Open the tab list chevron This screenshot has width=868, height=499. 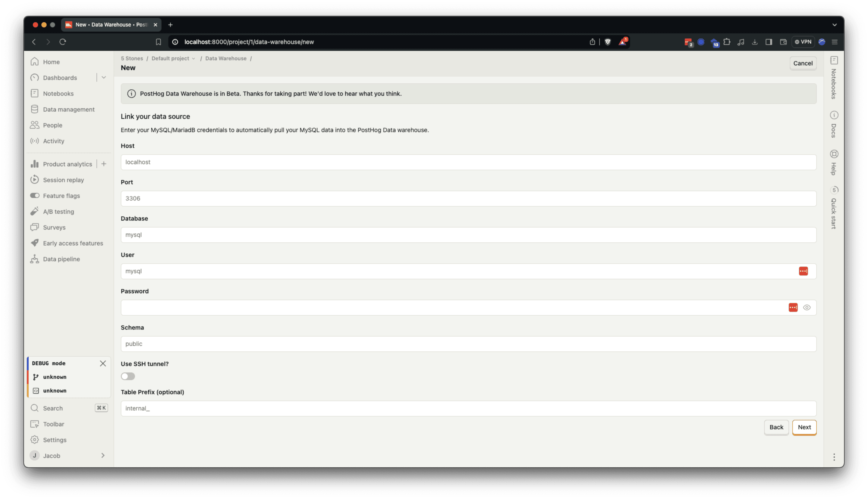(834, 25)
